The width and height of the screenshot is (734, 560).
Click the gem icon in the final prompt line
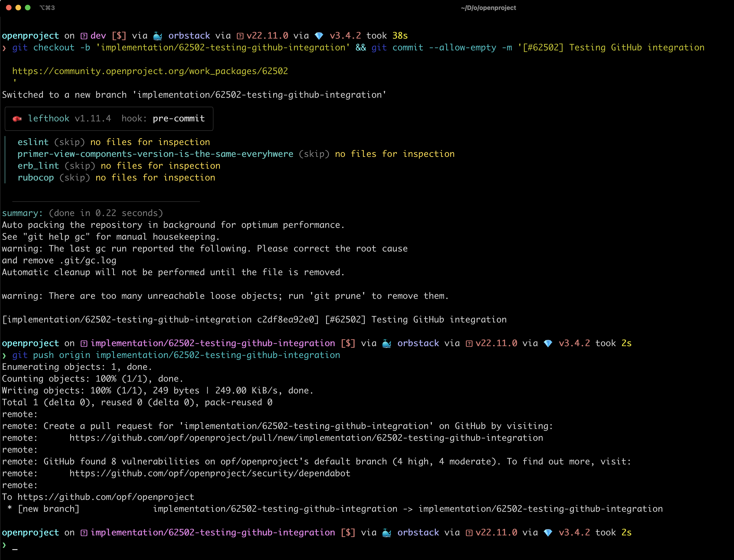549,532
